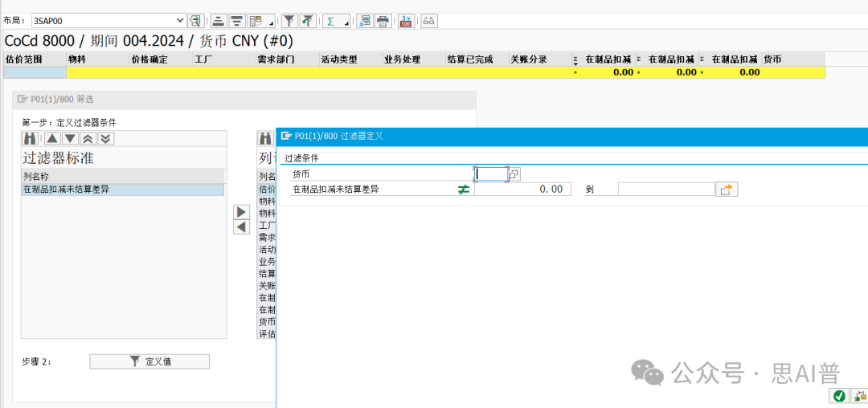The height and width of the screenshot is (408, 868).
Task: Open the not-equal selection option for 在制品扣减未结算差异
Action: pyautogui.click(x=464, y=190)
